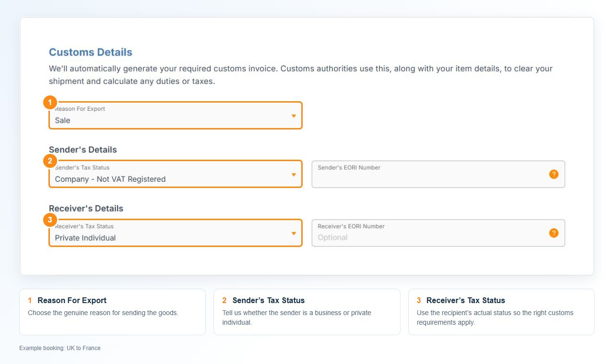Open the Receiver's Tax Status dropdown
The height and width of the screenshot is (364, 614).
[x=176, y=233]
